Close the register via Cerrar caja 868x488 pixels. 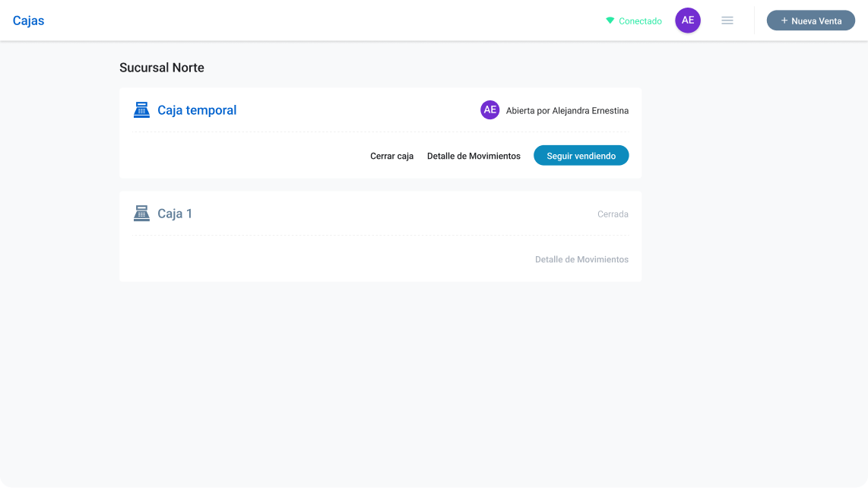(392, 156)
